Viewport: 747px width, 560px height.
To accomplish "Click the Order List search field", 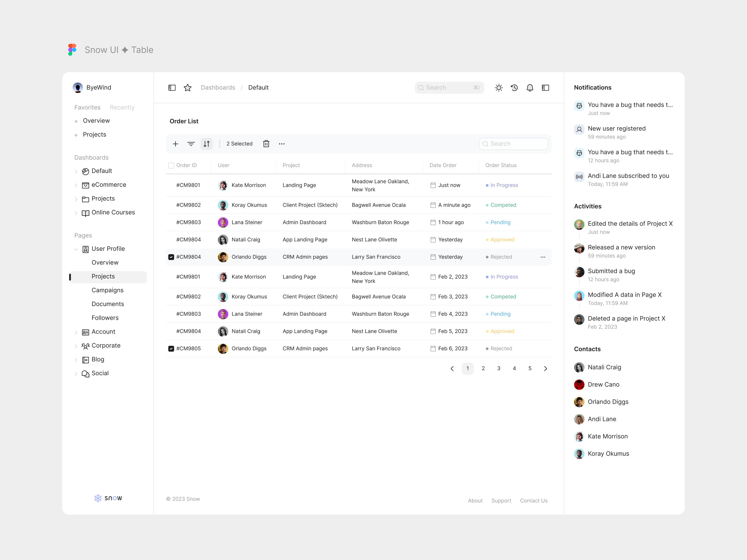I will coord(513,144).
